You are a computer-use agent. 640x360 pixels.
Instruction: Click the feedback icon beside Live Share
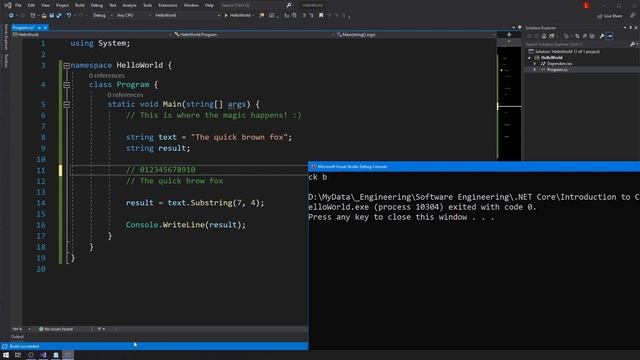click(632, 16)
